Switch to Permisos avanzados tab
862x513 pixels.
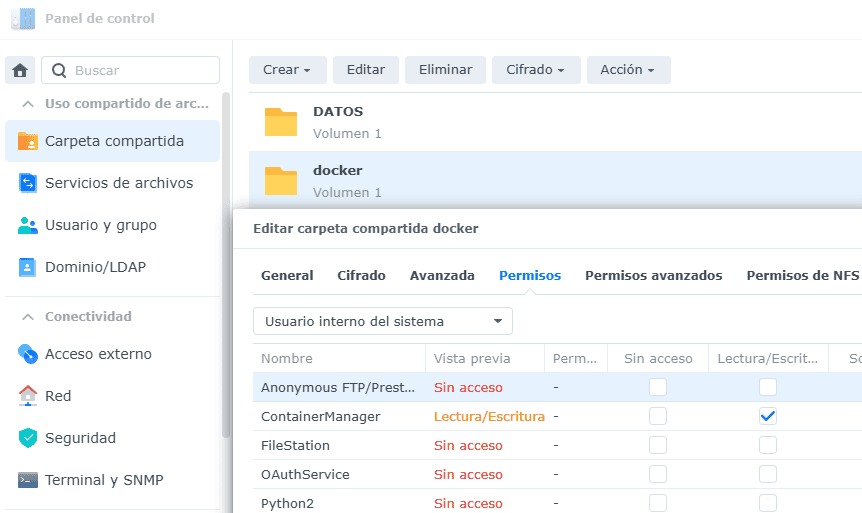tap(653, 275)
